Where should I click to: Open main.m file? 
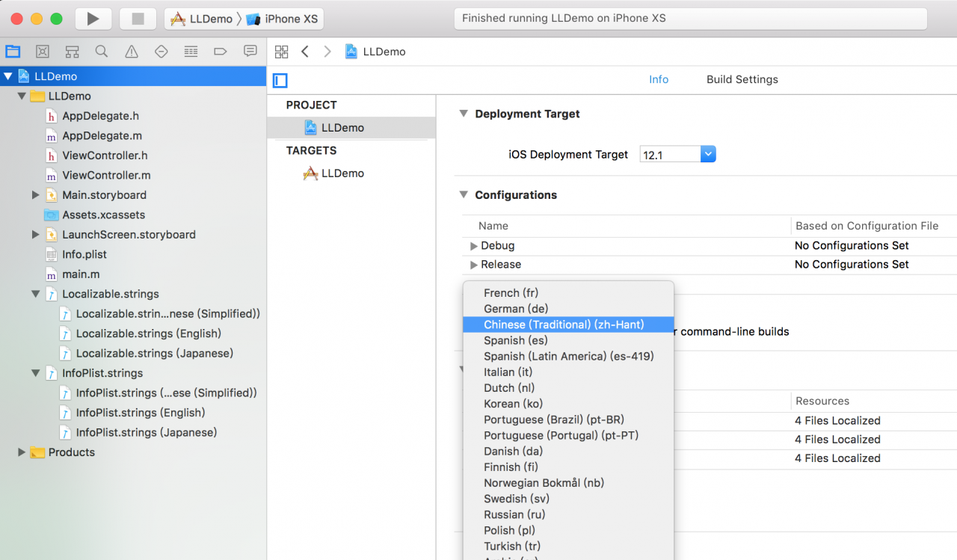pos(81,274)
